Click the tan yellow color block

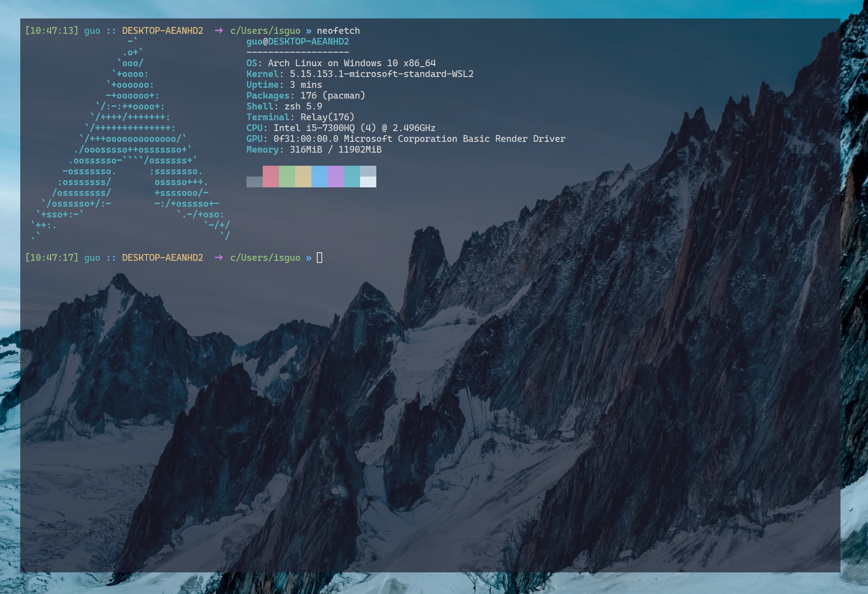click(303, 176)
